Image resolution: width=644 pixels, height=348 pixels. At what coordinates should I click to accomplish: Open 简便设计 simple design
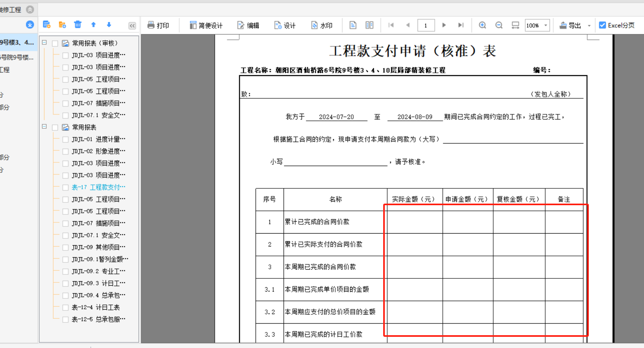[206, 25]
